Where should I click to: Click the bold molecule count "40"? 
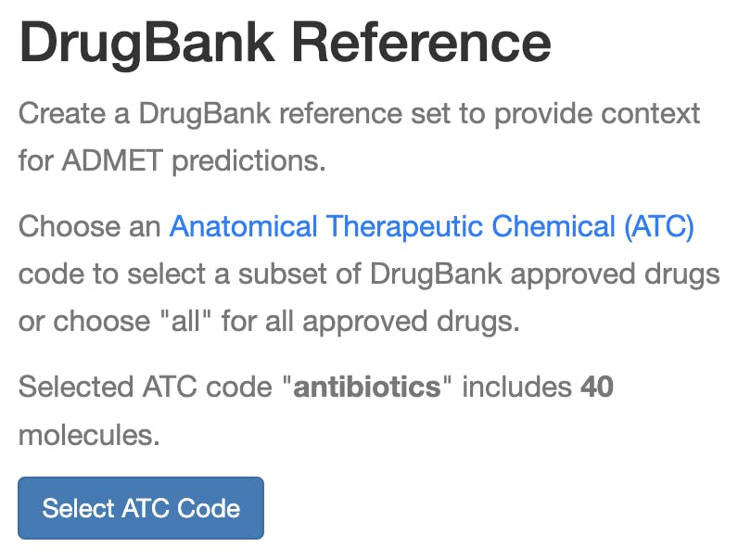click(x=596, y=387)
